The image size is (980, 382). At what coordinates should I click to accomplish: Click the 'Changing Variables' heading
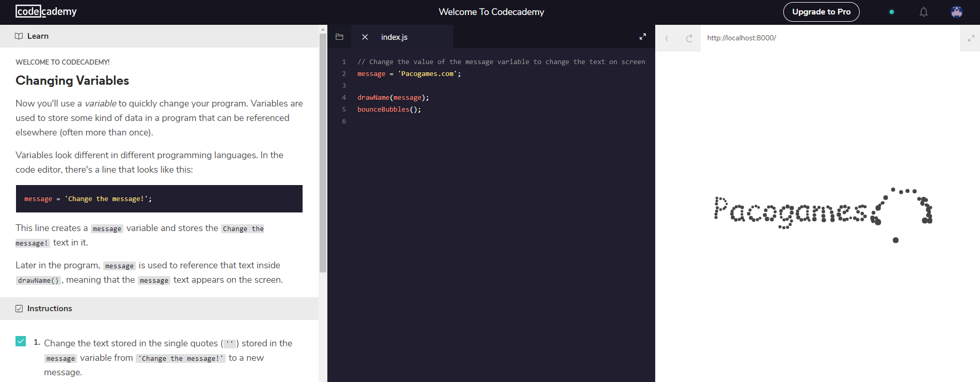tap(72, 81)
